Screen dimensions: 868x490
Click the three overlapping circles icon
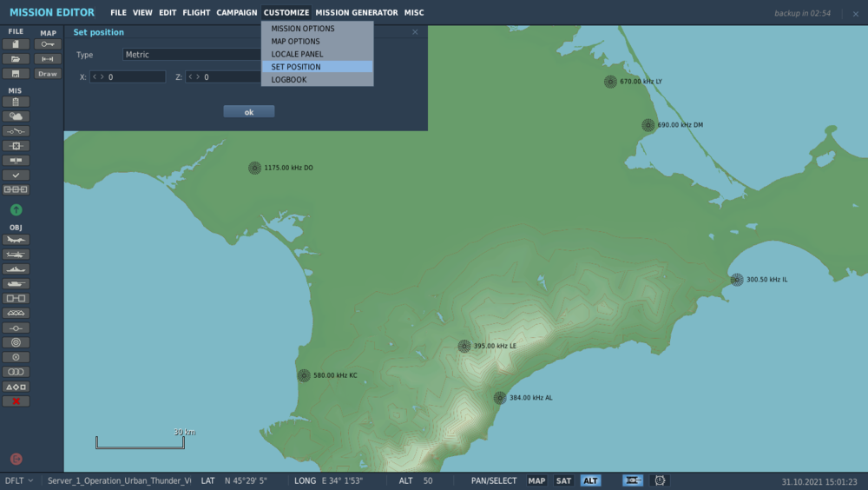(x=16, y=372)
